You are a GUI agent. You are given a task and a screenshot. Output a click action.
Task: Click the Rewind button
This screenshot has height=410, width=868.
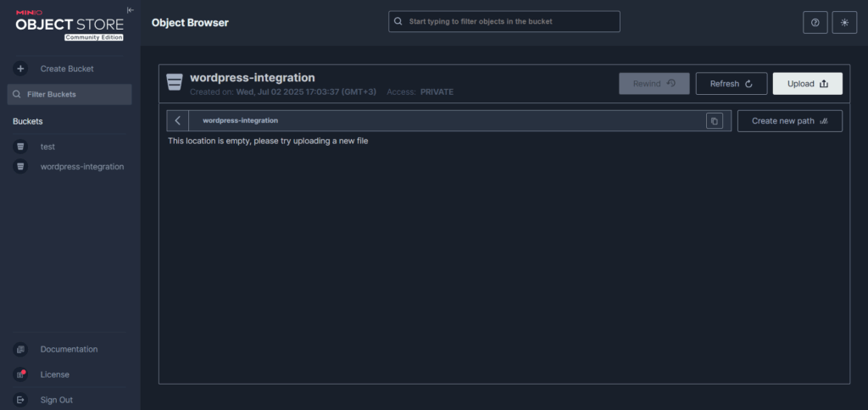[654, 84]
